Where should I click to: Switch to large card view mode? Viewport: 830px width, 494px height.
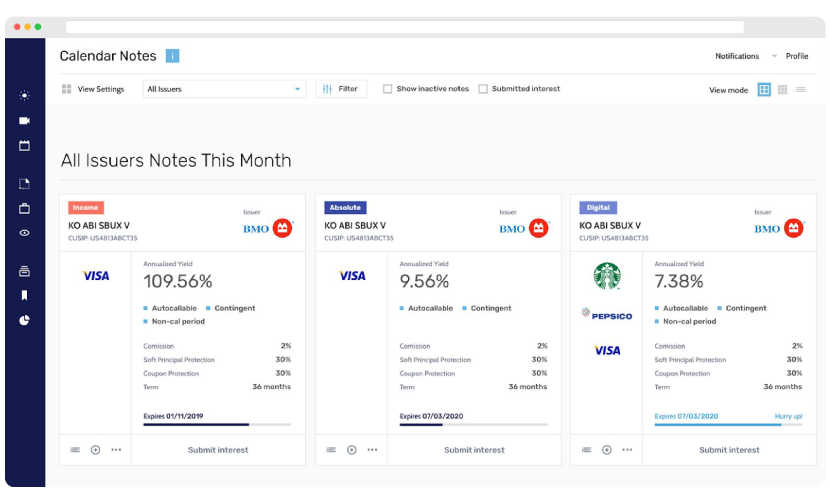coord(764,89)
